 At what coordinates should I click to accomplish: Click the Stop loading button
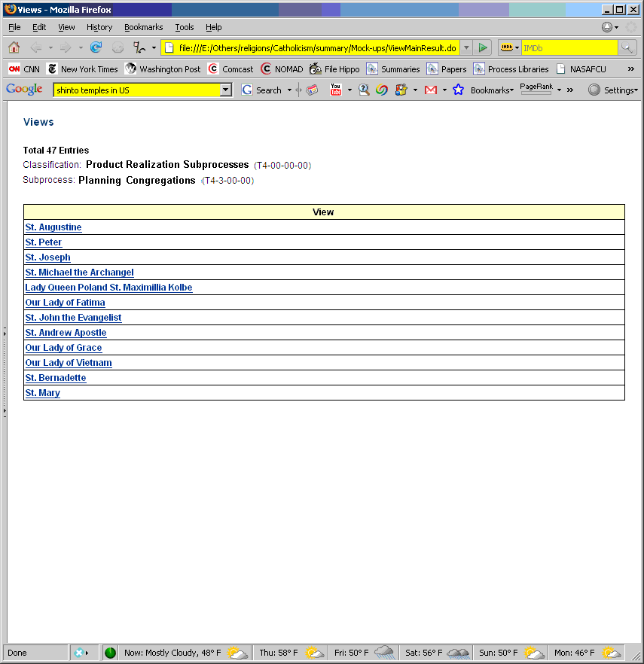click(118, 47)
